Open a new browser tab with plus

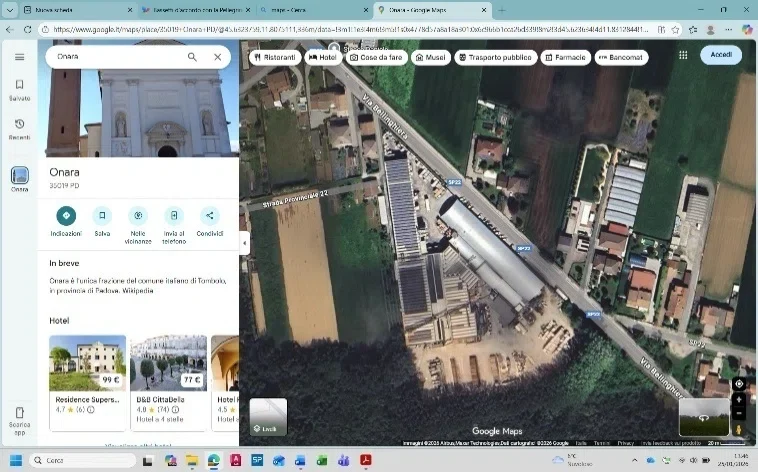pos(502,10)
